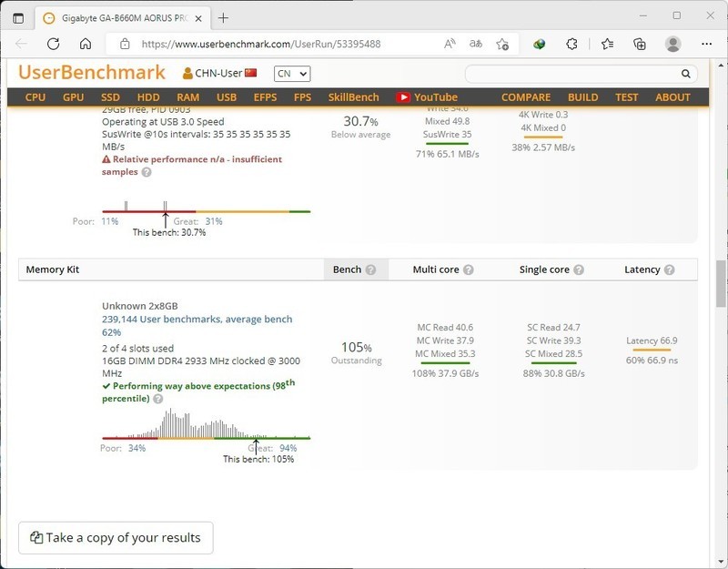Open the Collections icon in toolbar

coord(640,44)
